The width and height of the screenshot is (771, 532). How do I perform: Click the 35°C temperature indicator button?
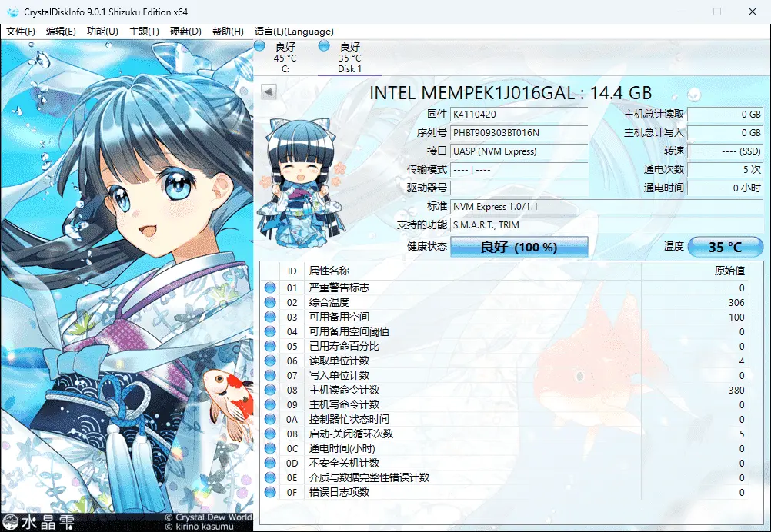click(724, 247)
